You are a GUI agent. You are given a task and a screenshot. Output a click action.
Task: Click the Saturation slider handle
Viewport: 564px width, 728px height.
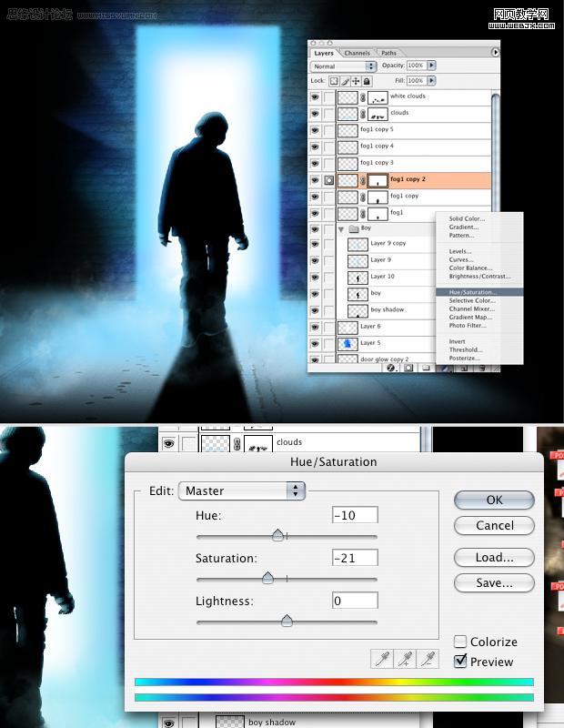click(x=267, y=578)
